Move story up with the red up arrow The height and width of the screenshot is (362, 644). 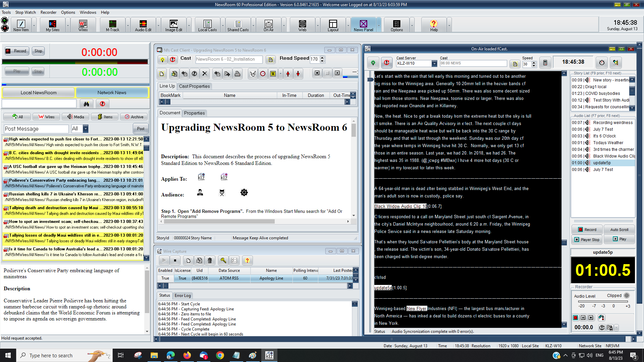point(288,74)
